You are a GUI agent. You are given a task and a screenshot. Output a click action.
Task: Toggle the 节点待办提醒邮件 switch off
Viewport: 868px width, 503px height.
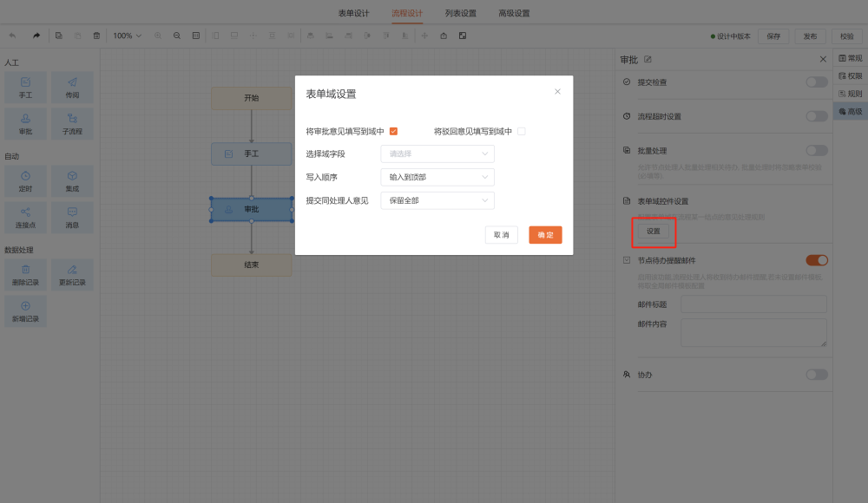[816, 260]
